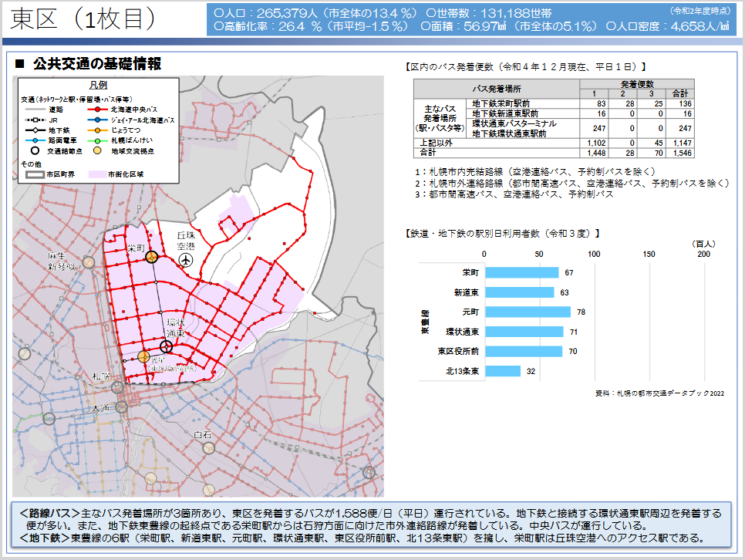Select the JR line symbol in the legend

pos(35,120)
